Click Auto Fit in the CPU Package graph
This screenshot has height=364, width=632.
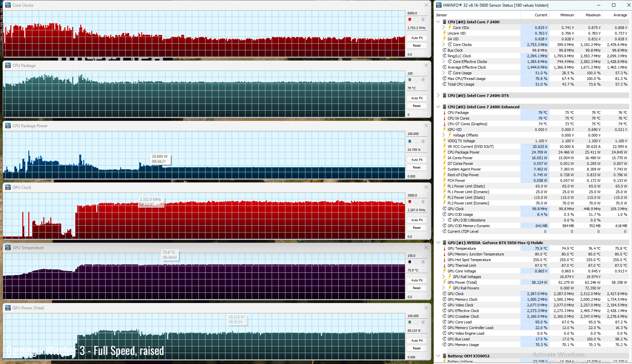click(x=417, y=98)
